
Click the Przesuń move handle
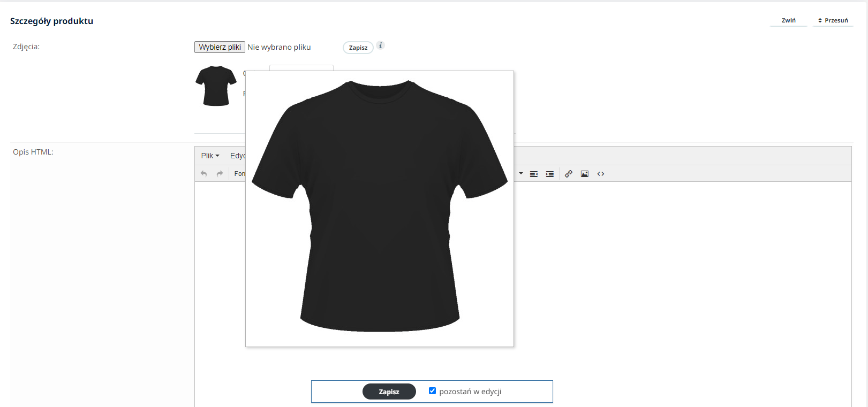833,20
